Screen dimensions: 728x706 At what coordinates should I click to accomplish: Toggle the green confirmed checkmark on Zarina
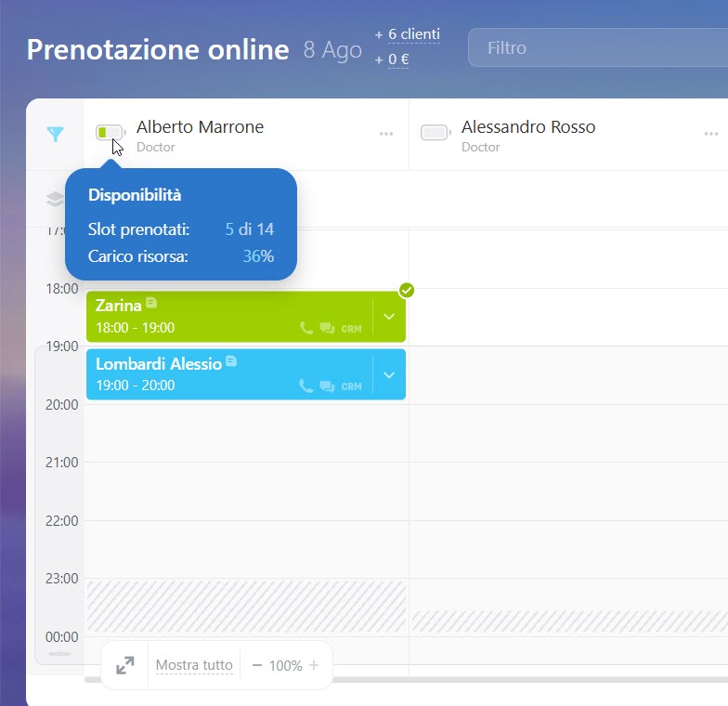406,291
